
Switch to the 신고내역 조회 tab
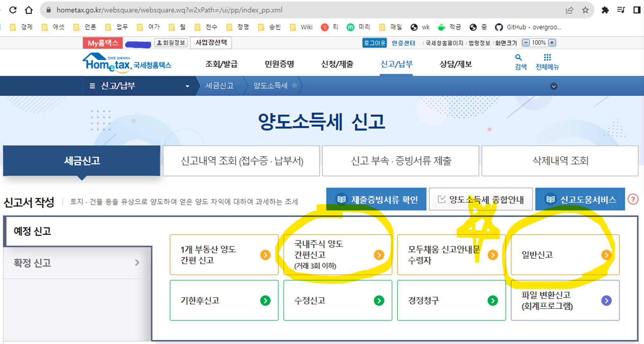(x=241, y=161)
